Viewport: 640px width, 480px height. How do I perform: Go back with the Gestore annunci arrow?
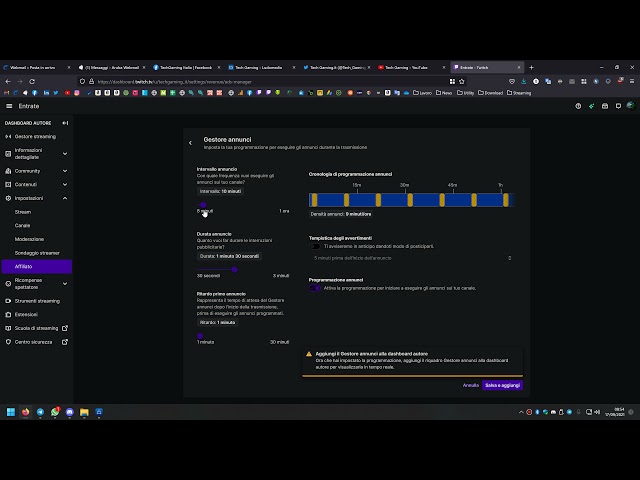pyautogui.click(x=190, y=143)
